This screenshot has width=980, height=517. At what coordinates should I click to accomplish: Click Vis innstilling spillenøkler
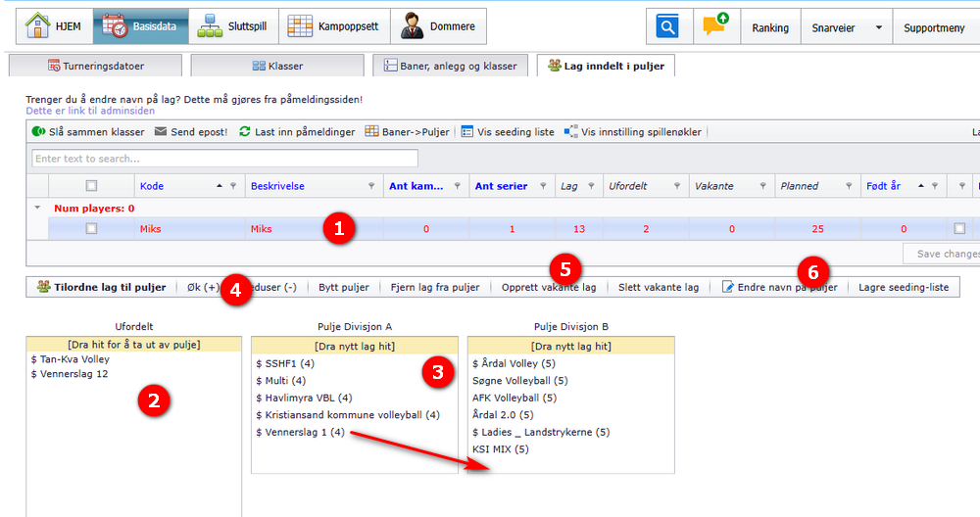pyautogui.click(x=632, y=132)
